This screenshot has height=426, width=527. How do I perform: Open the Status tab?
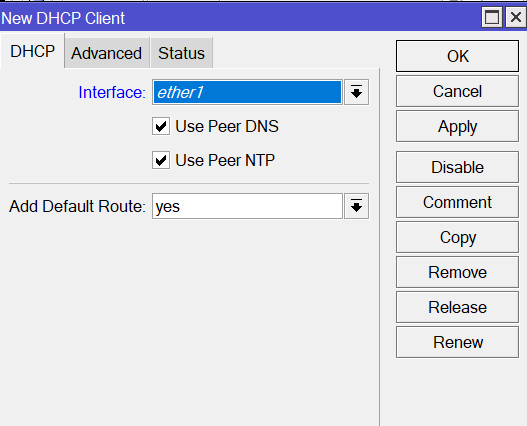(x=181, y=53)
